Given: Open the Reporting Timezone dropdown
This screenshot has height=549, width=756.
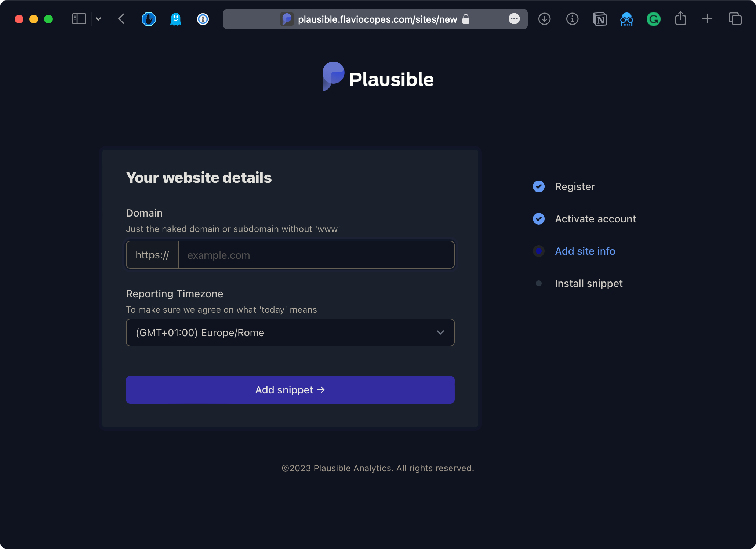Looking at the screenshot, I should (290, 332).
